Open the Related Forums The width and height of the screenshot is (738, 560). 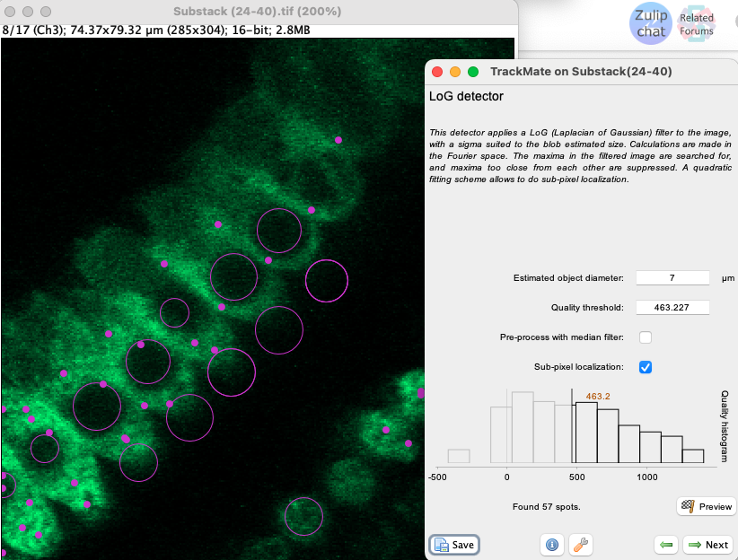pos(697,24)
